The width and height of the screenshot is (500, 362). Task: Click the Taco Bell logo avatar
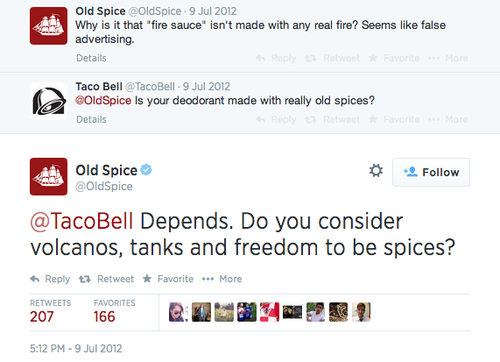point(49,101)
